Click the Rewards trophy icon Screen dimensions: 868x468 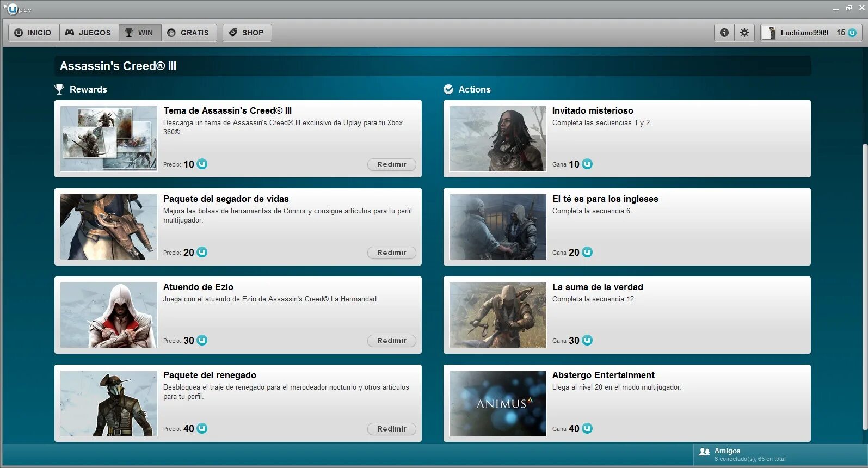[59, 89]
